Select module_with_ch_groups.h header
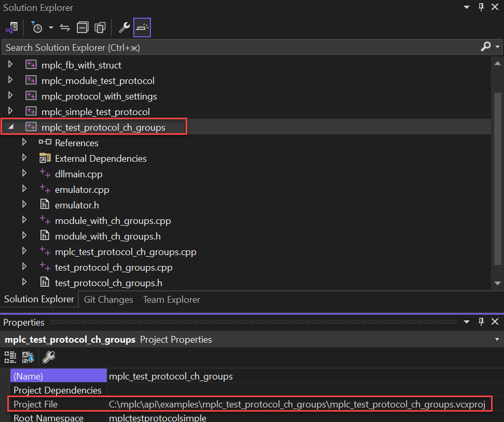The width and height of the screenshot is (504, 422). 108,236
